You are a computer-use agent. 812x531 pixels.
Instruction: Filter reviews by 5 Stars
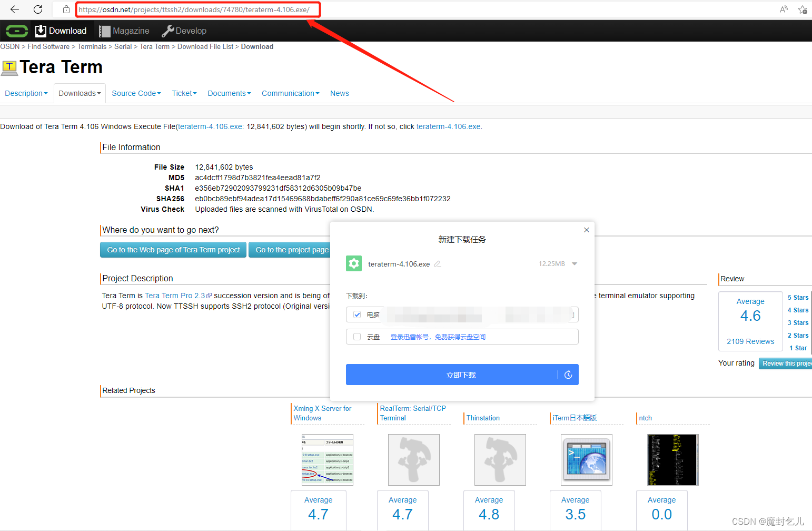798,298
